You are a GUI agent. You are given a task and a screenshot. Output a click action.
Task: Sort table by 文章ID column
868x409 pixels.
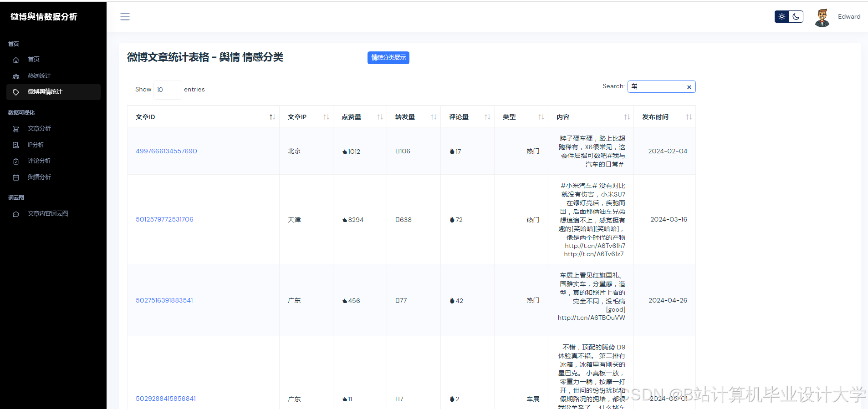point(203,117)
